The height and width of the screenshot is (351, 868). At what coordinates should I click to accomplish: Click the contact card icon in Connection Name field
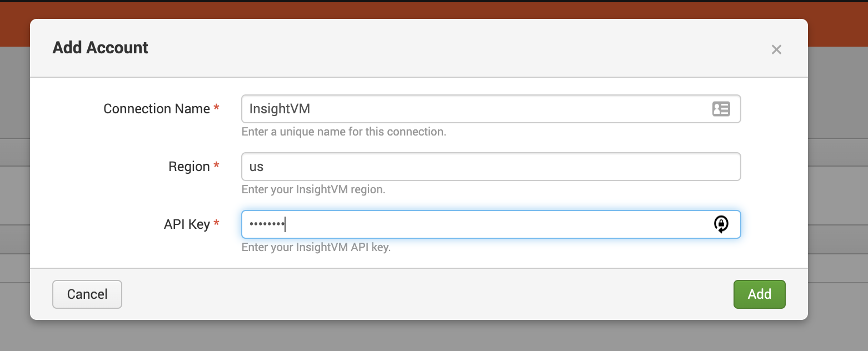(x=721, y=109)
